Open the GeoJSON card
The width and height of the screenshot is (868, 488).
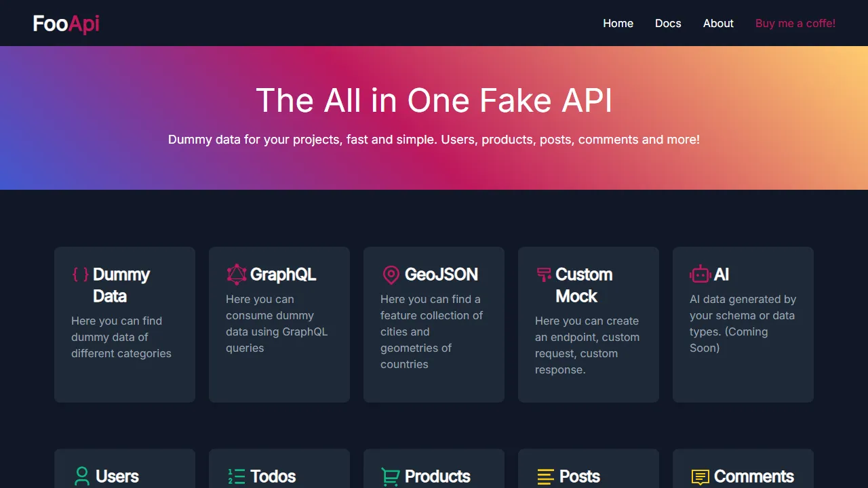pos(434,324)
